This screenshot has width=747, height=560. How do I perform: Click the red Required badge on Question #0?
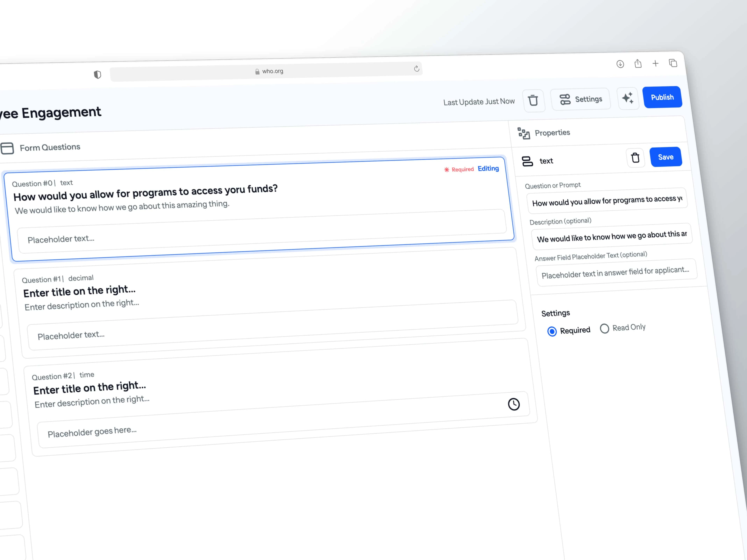click(x=459, y=169)
